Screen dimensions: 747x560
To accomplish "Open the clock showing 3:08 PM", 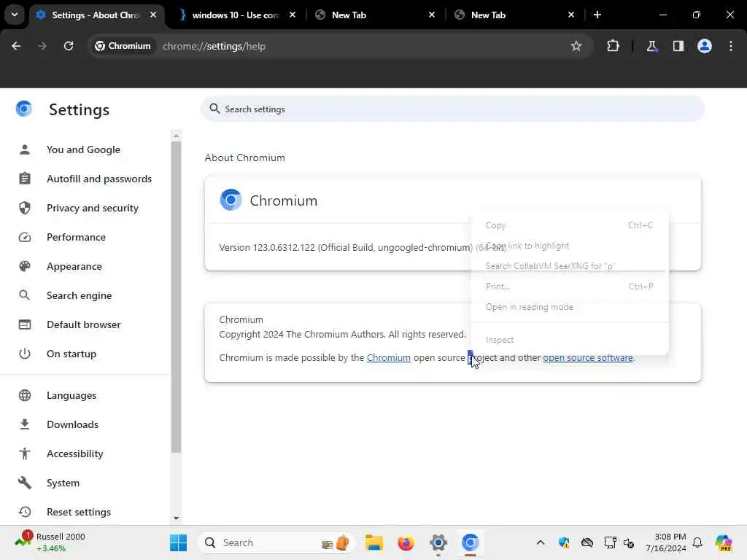I will pyautogui.click(x=665, y=542).
